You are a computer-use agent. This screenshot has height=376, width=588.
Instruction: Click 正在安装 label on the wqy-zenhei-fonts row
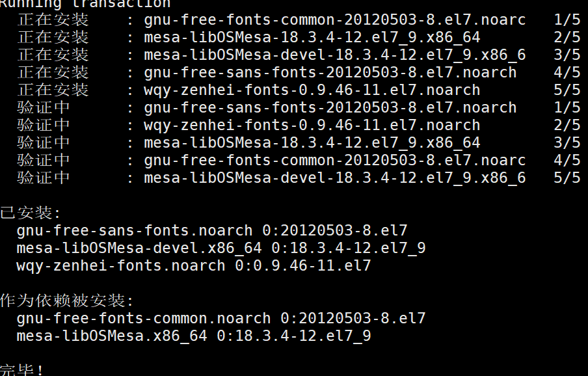click(x=53, y=90)
